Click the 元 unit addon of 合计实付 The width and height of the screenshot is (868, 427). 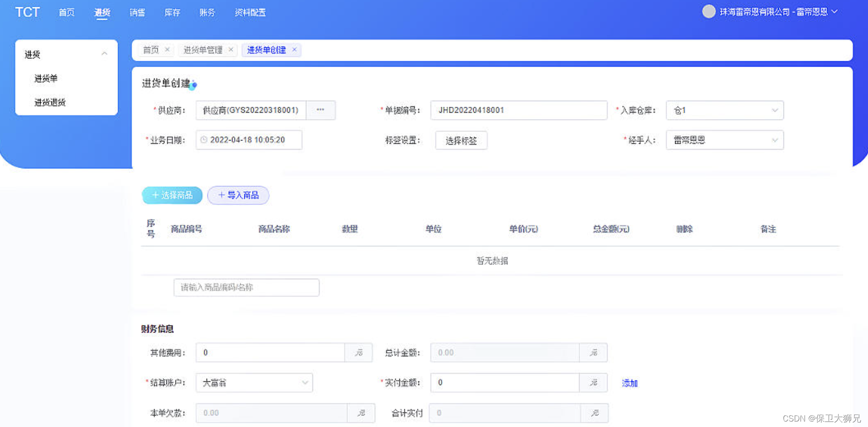point(594,413)
